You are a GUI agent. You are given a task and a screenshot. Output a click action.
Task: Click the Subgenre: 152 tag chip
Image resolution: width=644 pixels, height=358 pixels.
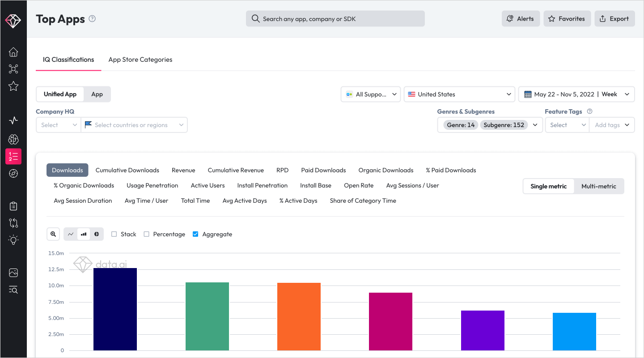pyautogui.click(x=504, y=125)
